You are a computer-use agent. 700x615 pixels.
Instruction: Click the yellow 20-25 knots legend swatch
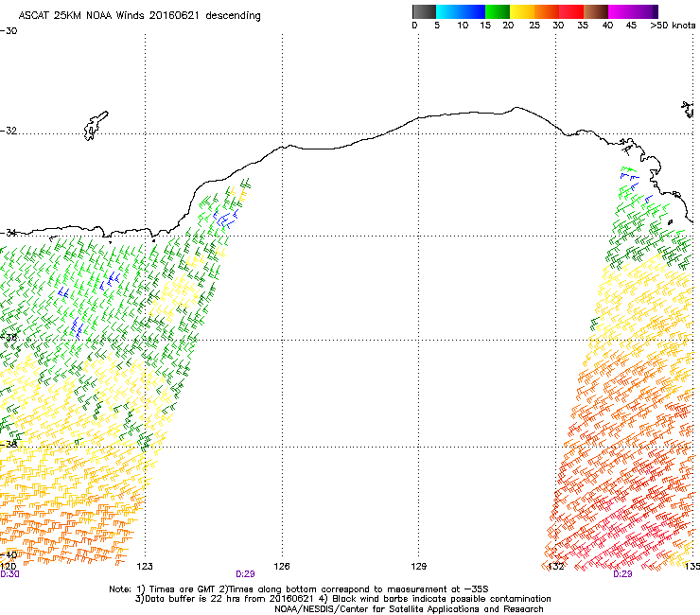click(x=522, y=11)
